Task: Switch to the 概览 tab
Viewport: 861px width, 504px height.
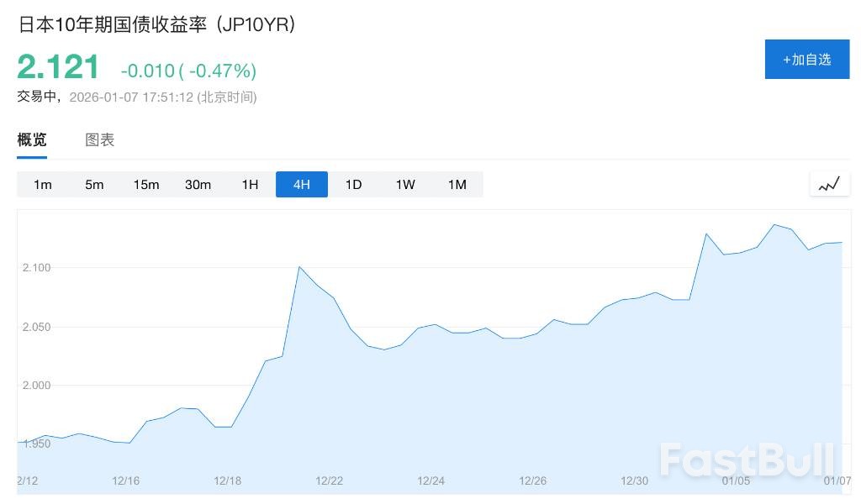Action: click(32, 140)
